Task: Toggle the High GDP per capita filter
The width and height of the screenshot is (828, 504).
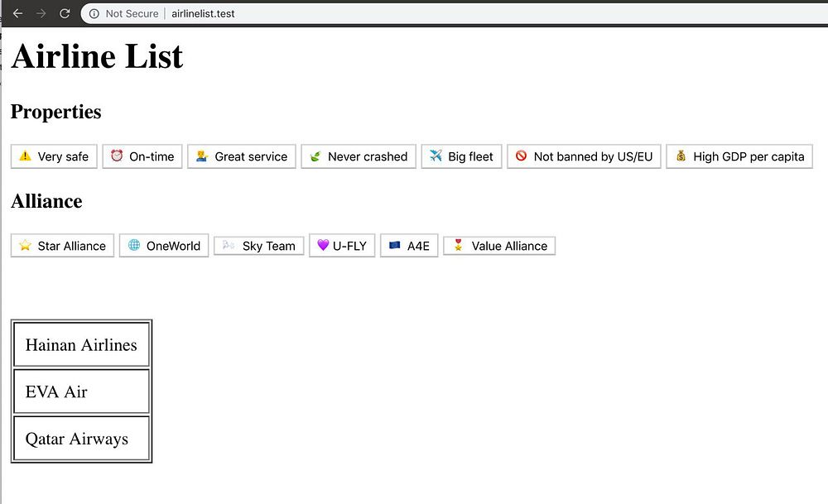Action: coord(739,156)
